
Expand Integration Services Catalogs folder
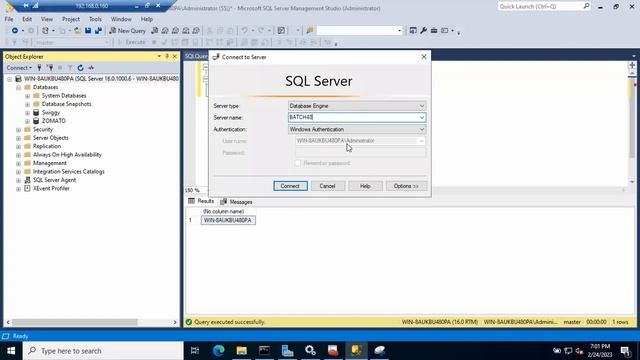pyautogui.click(x=18, y=172)
